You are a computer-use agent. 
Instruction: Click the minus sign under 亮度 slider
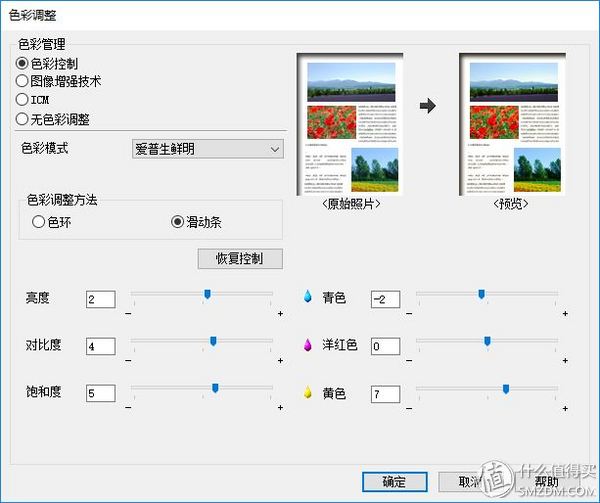click(x=128, y=314)
